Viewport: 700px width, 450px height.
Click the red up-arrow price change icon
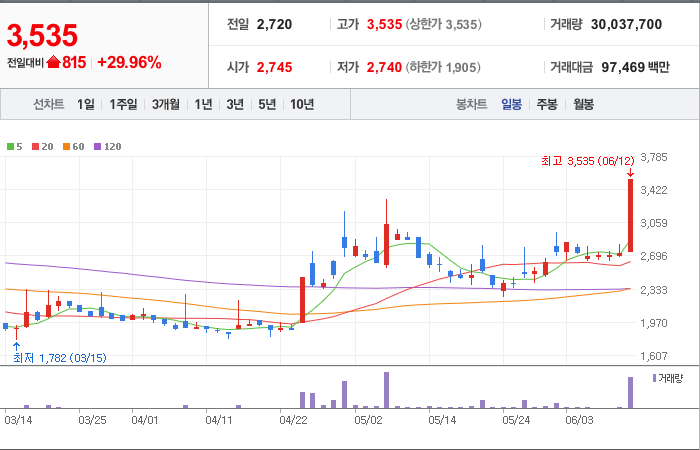[x=53, y=62]
